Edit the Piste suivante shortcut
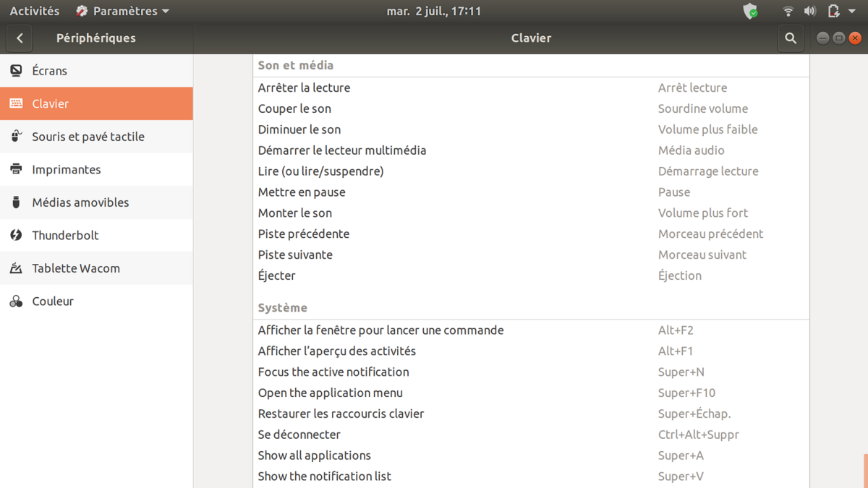Image resolution: width=868 pixels, height=488 pixels. point(531,255)
